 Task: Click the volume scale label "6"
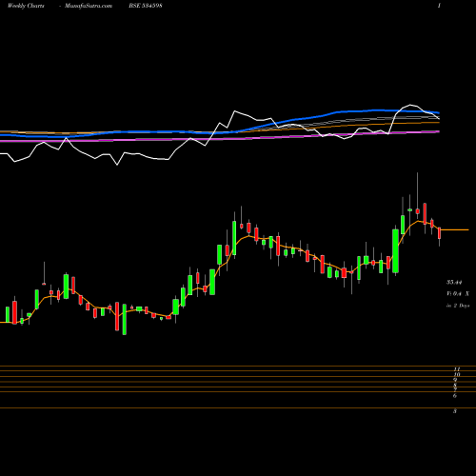[x=455, y=396]
